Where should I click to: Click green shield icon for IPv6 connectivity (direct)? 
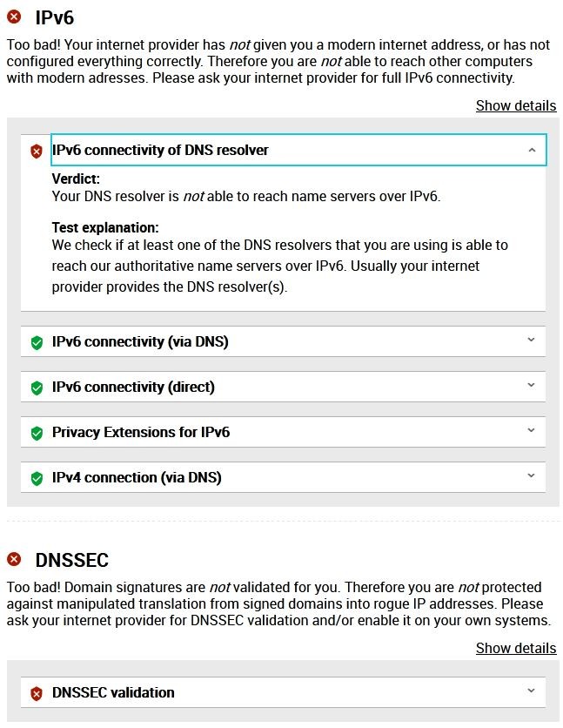pos(37,388)
